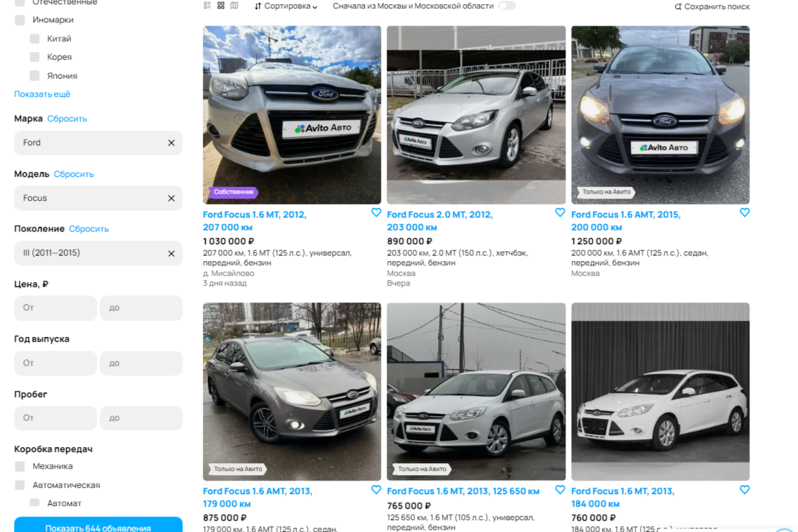Clear the III (2011—2015) generation field

171,253
